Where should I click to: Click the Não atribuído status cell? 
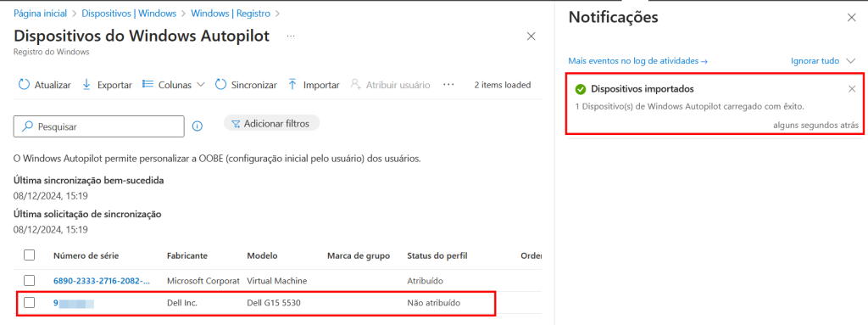click(x=434, y=304)
